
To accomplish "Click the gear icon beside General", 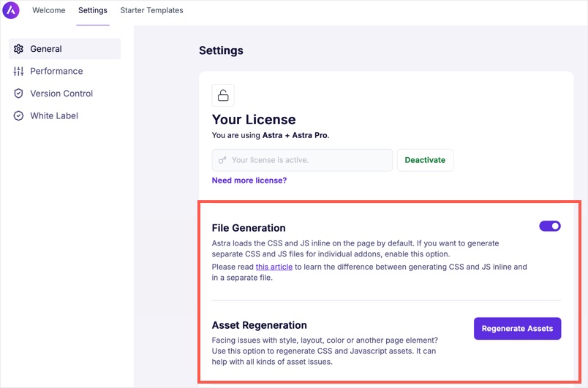I will coord(18,49).
